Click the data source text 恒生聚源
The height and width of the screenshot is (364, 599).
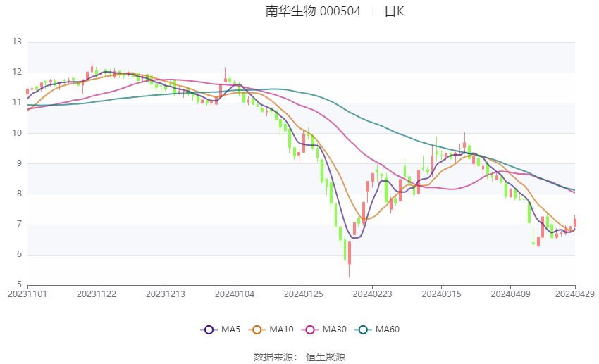tap(326, 357)
